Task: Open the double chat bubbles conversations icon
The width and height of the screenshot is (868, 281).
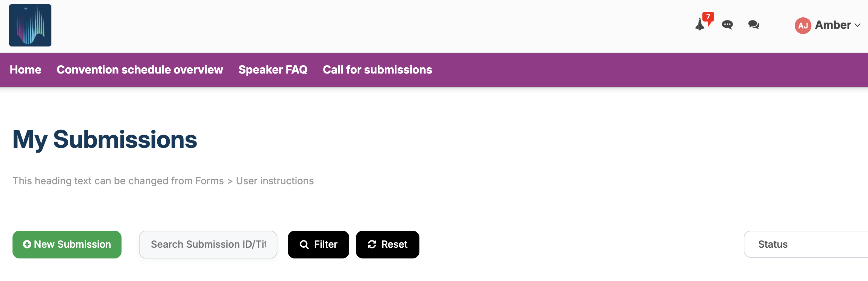Action: [753, 25]
